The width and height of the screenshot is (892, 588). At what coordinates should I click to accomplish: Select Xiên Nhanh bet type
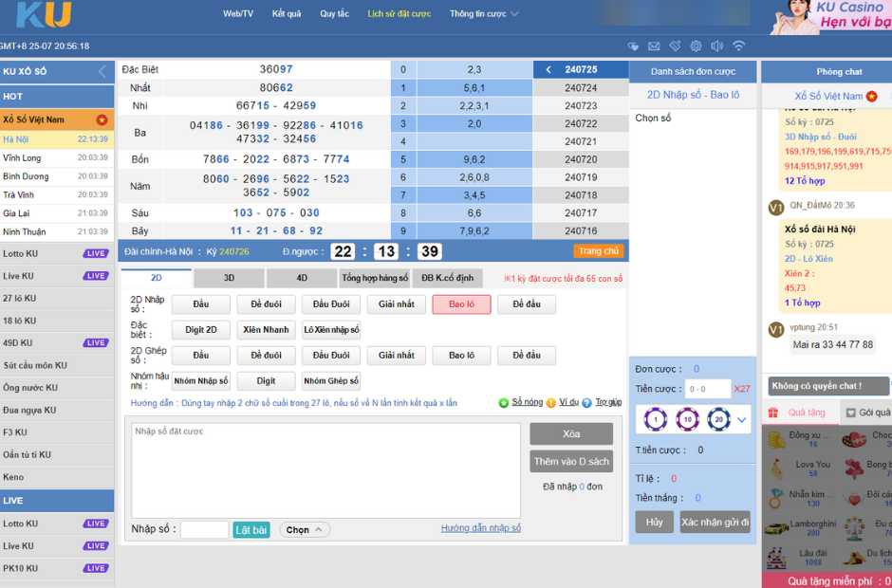[266, 330]
